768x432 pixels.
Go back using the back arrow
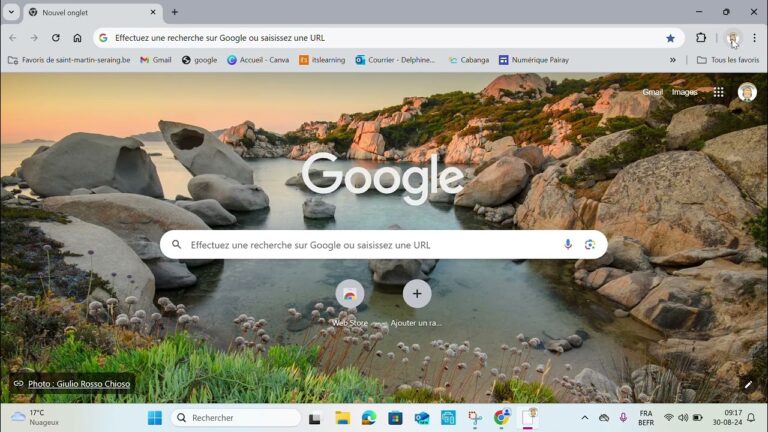click(x=13, y=38)
